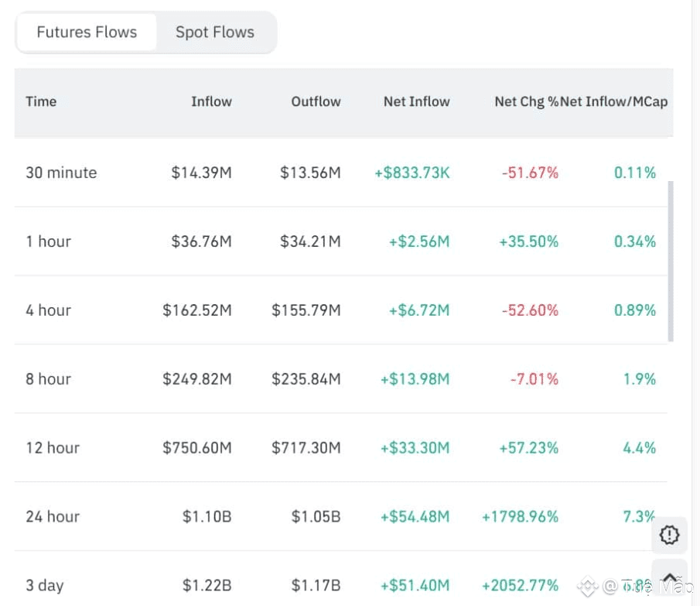Click the Inflow column header
The width and height of the screenshot is (700, 606).
pos(211,101)
